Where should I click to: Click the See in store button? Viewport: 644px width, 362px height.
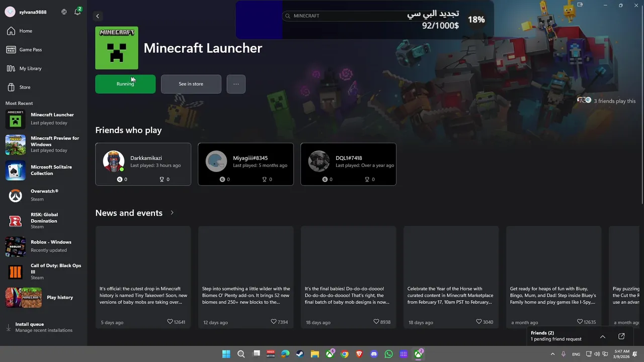(191, 84)
